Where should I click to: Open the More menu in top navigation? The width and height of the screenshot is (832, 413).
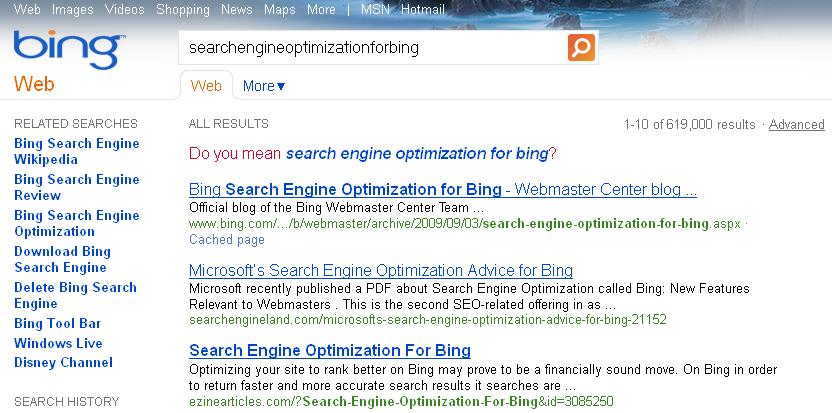pos(321,10)
